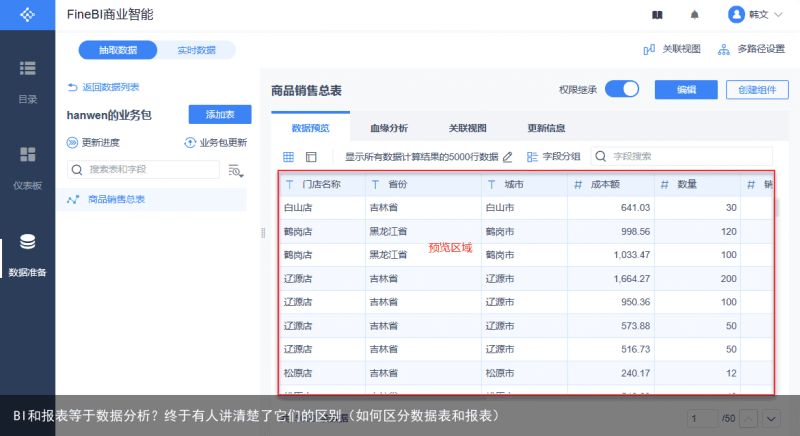This screenshot has height=436, width=800.
Task: Select the field layout view icon
Action: point(311,157)
